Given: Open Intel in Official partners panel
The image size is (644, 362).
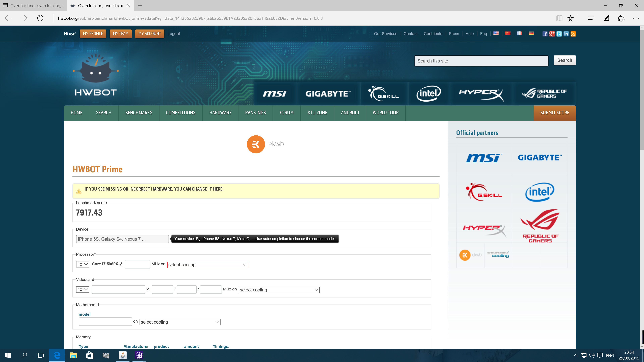Looking at the screenshot, I should click(540, 192).
